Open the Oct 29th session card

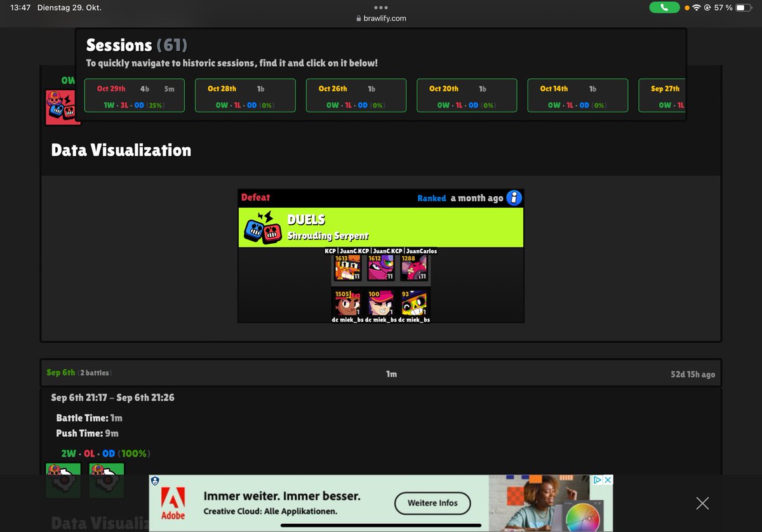point(134,96)
